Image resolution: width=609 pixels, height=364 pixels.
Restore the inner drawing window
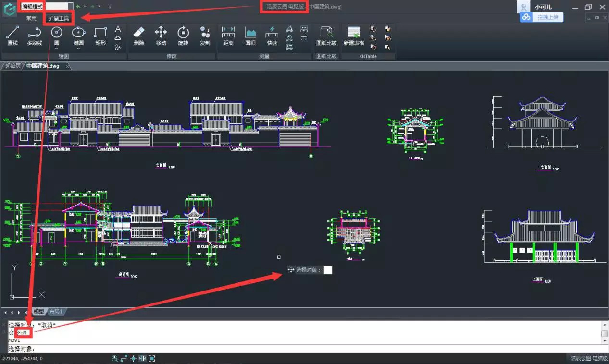(x=597, y=18)
